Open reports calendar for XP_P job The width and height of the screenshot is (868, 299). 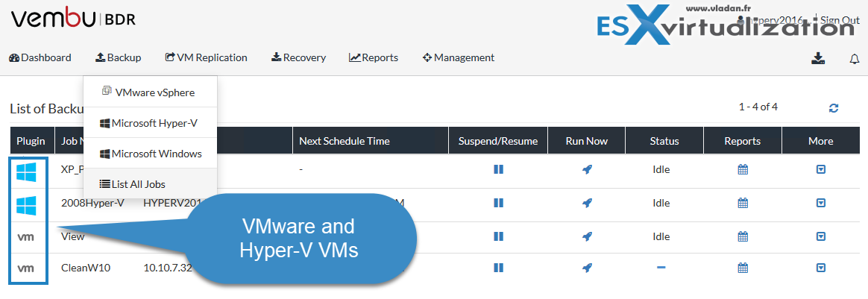743,169
